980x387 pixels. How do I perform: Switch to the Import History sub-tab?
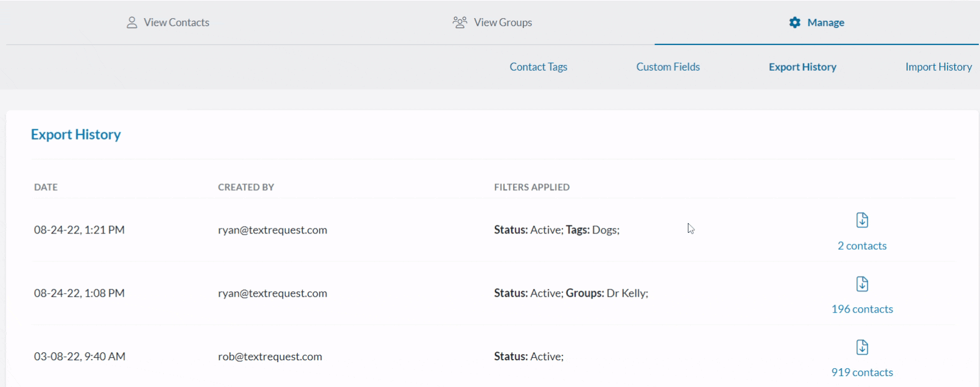(x=938, y=67)
